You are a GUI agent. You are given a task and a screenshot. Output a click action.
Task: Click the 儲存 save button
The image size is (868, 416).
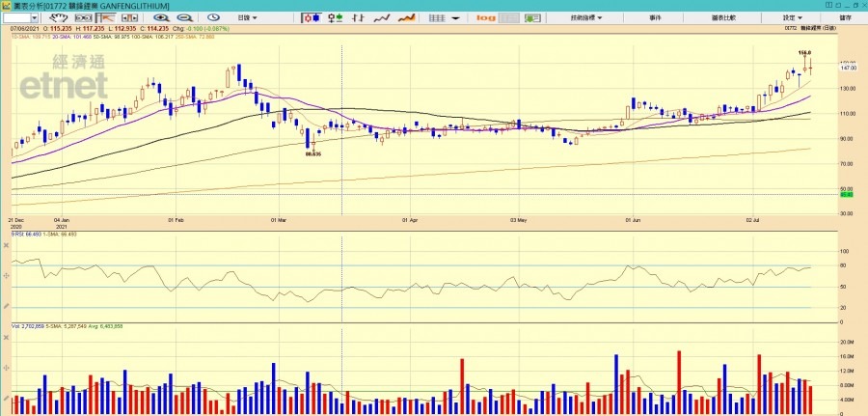(x=845, y=17)
